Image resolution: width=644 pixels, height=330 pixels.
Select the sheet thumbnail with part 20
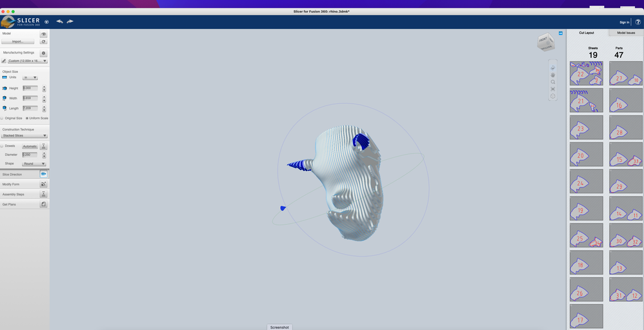point(587,154)
